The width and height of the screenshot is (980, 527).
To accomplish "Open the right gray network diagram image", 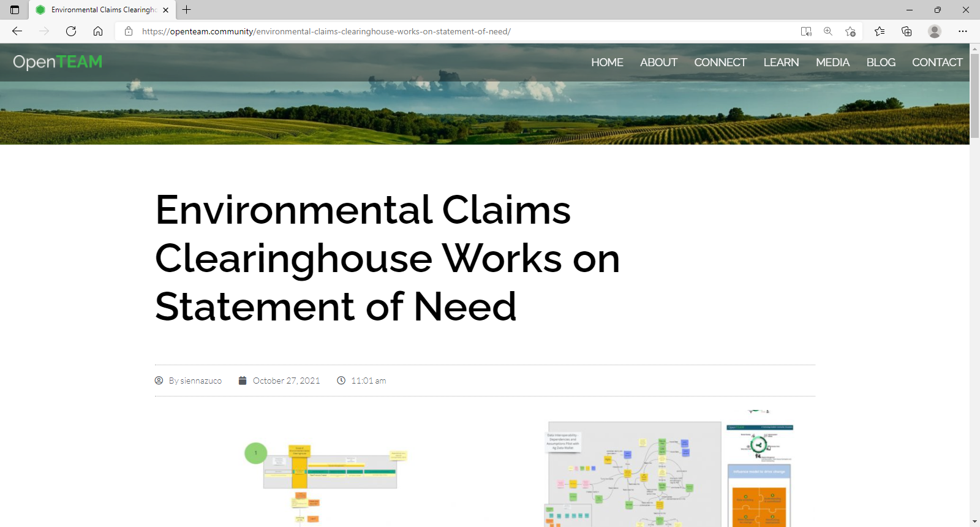I will (633, 474).
